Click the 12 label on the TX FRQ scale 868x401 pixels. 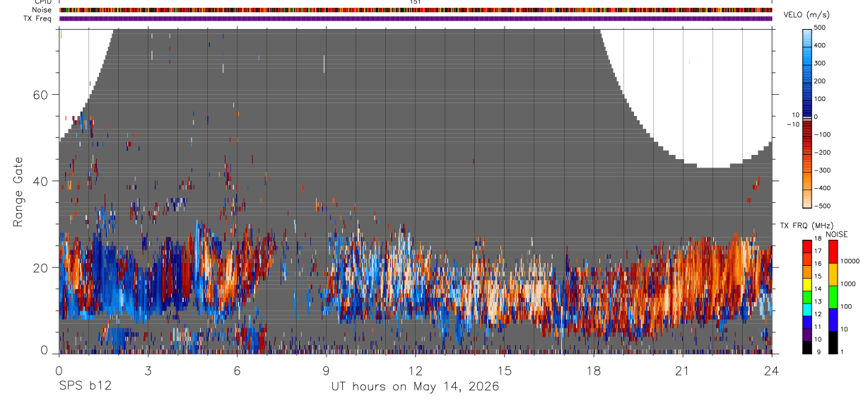click(818, 315)
